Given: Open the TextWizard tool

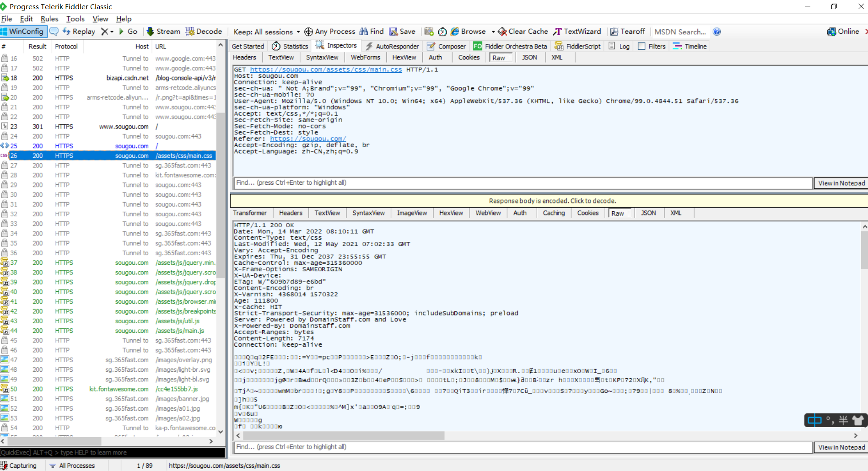Looking at the screenshot, I should pos(577,32).
